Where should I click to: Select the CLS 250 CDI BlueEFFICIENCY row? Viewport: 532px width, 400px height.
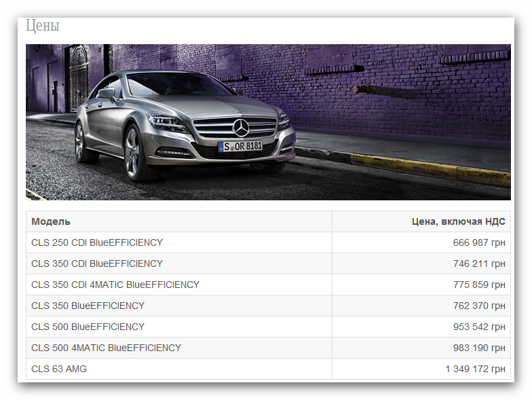pos(268,242)
